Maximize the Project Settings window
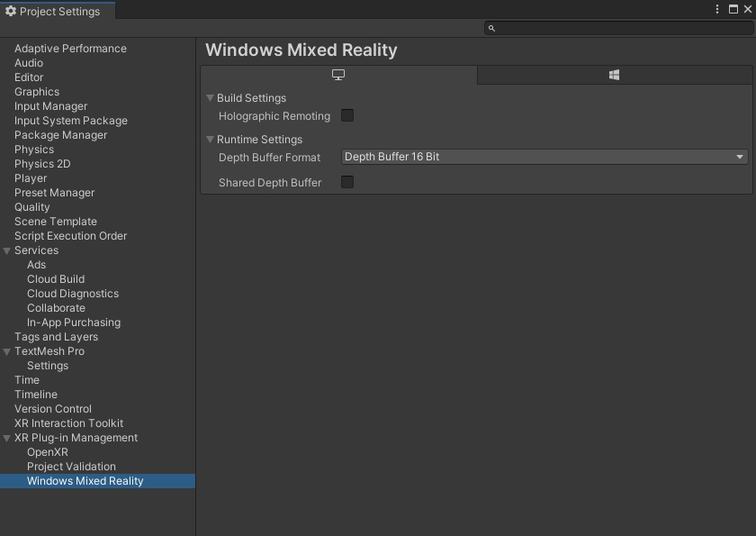Viewport: 756px width, 536px height. pos(733,9)
